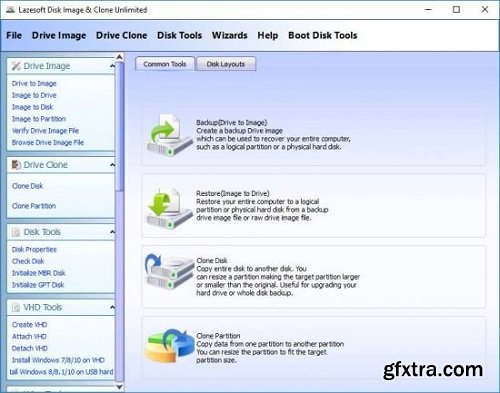Image resolution: width=500 pixels, height=393 pixels.
Task: Click the Drive to Image sidebar link
Action: pyautogui.click(x=34, y=83)
